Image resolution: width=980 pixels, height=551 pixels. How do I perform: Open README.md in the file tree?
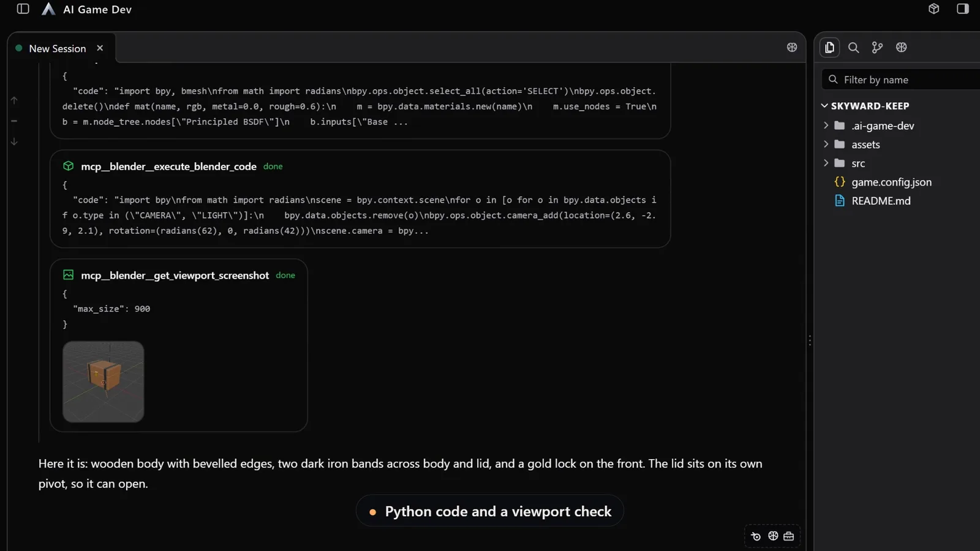(x=881, y=201)
